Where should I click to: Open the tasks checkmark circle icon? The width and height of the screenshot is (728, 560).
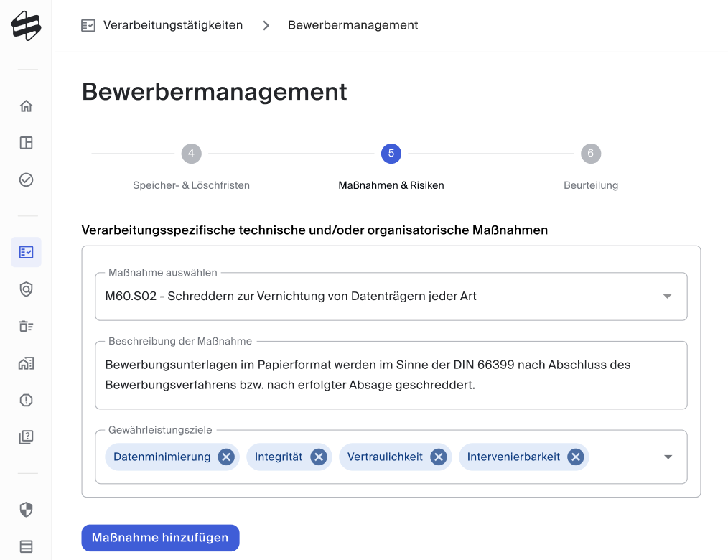pos(26,179)
